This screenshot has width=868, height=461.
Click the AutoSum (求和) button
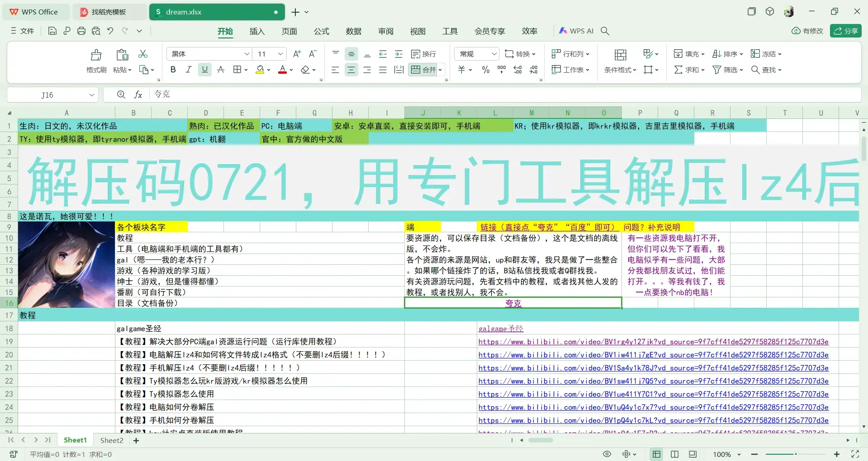pyautogui.click(x=689, y=70)
